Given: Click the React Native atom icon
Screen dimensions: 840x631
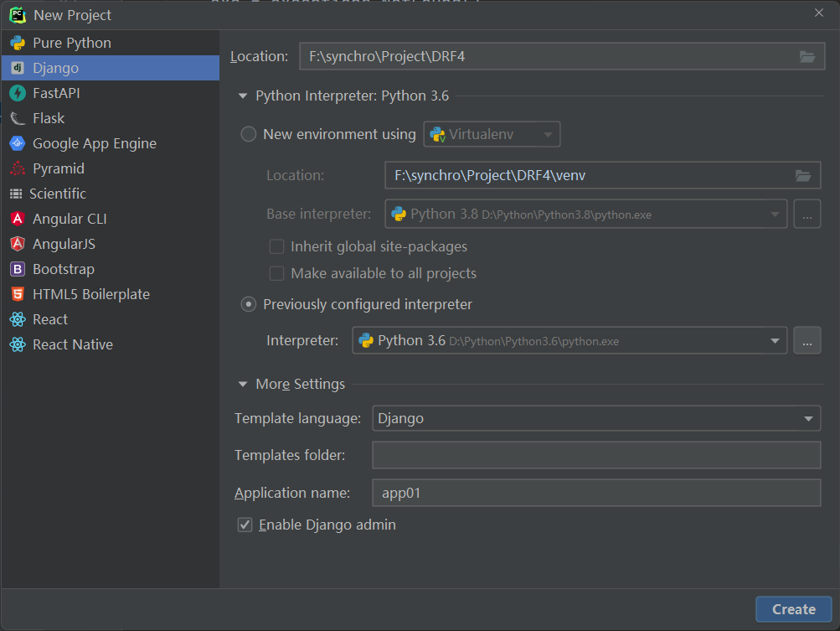Looking at the screenshot, I should tap(17, 344).
